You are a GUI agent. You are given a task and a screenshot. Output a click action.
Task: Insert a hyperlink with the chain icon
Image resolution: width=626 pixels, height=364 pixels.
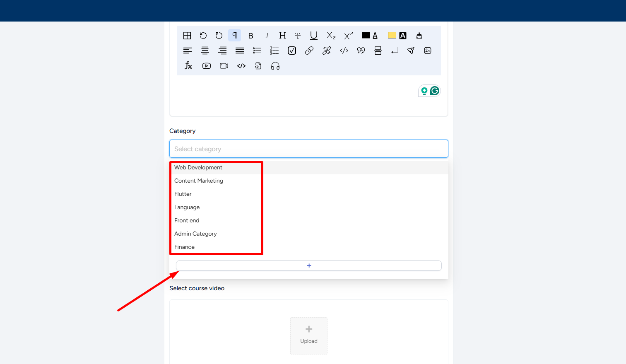coord(309,51)
